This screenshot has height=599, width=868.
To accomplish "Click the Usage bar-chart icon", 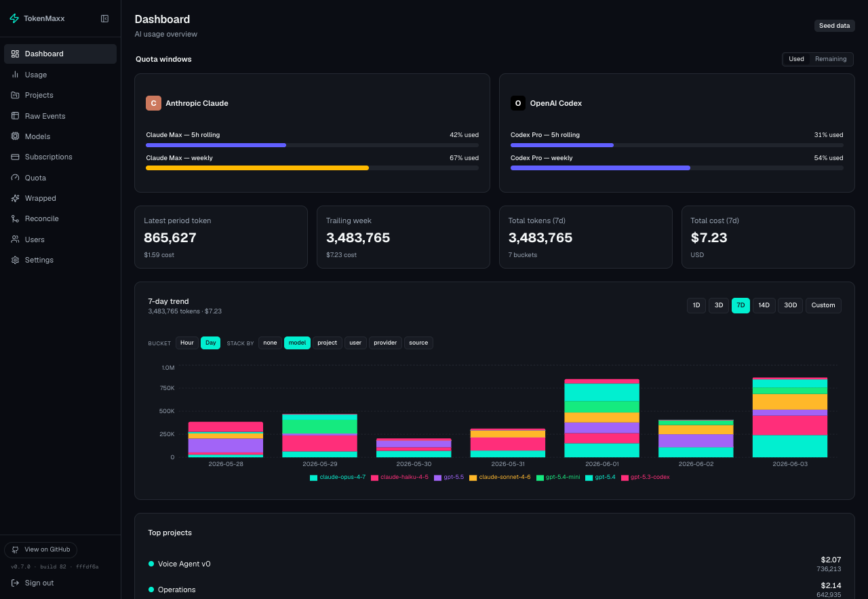I will tap(15, 75).
